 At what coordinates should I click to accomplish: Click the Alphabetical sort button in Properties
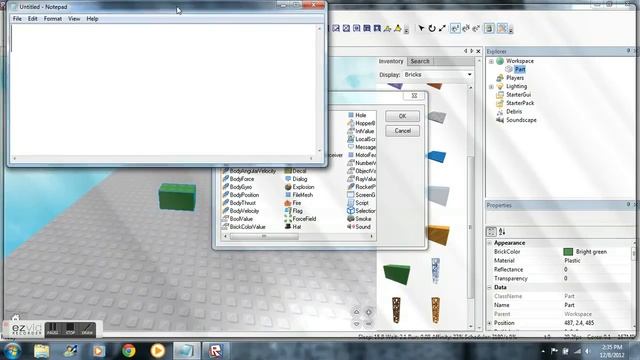click(x=502, y=232)
